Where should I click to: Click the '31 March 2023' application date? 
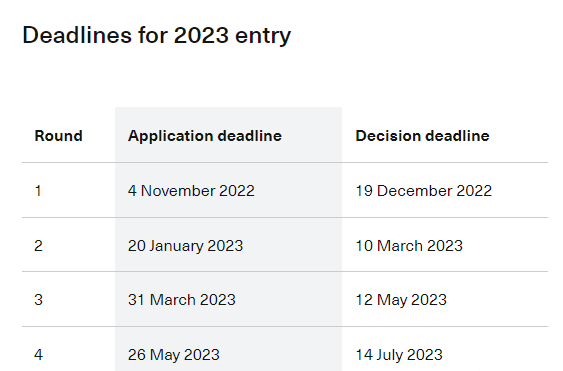click(x=182, y=300)
